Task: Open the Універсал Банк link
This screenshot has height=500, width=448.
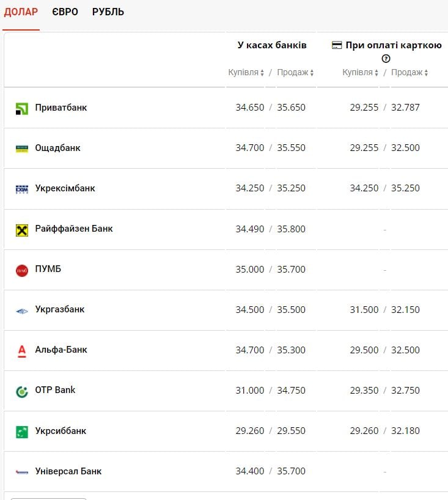Action: (68, 471)
